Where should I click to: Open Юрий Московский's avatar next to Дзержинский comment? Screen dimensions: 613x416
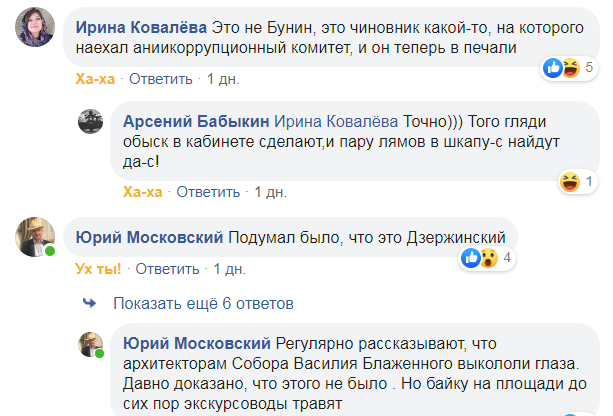[x=34, y=237]
